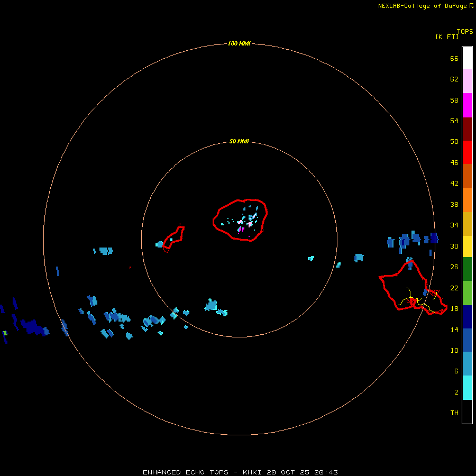476x476 pixels.
Task: Click the magenta echo cell inside central island
Action: (x=241, y=230)
